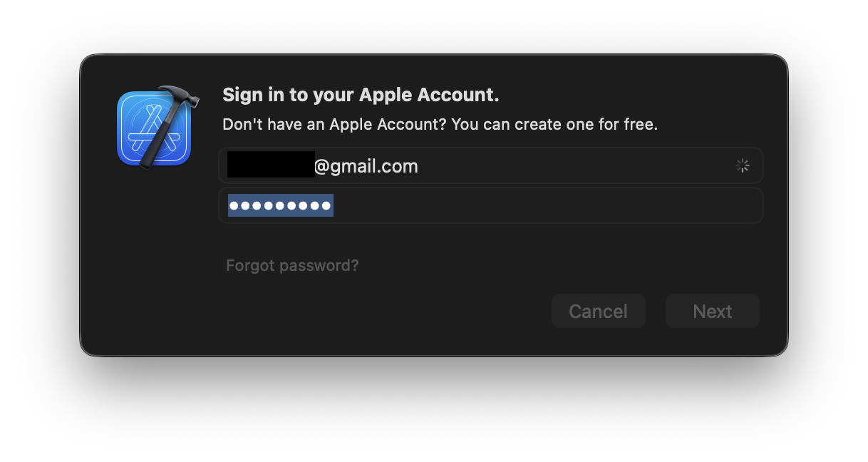Click the blacked-out part of the email
The width and height of the screenshot is (868, 462).
271,165
